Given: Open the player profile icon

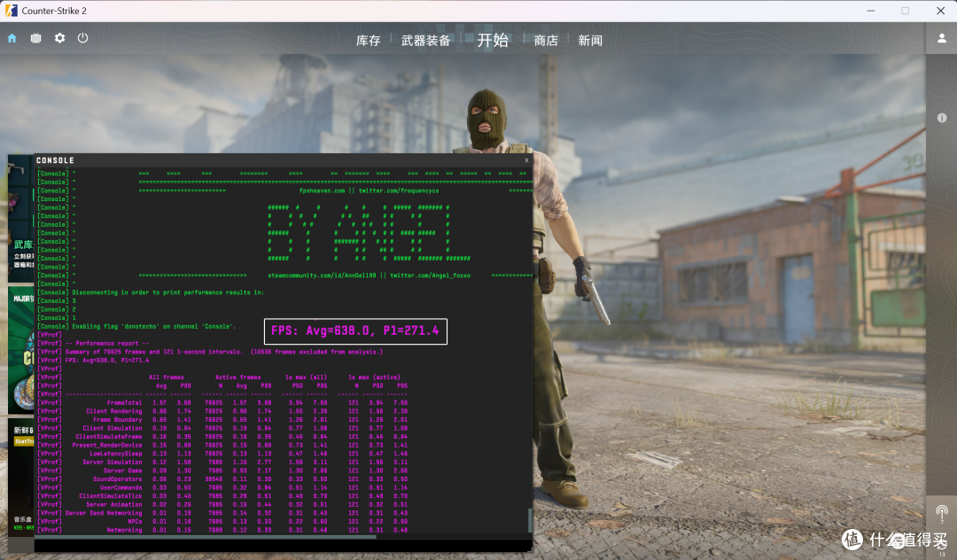Looking at the screenshot, I should 942,38.
